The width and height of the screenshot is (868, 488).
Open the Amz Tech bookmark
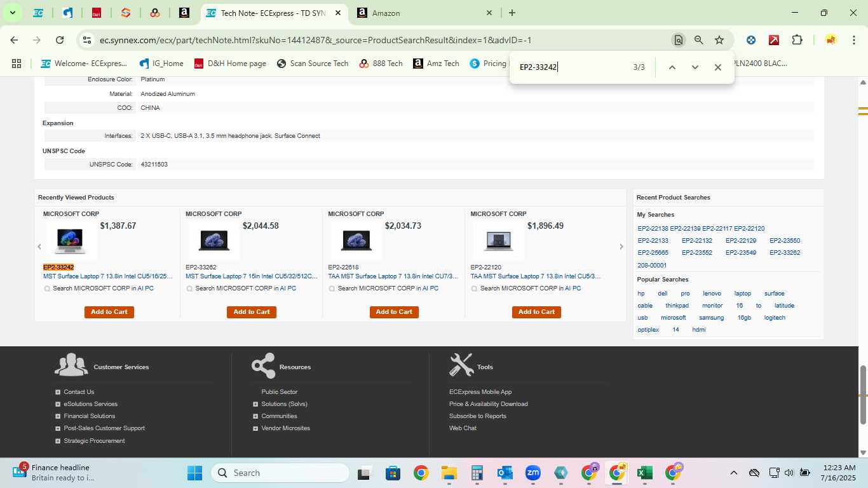436,64
